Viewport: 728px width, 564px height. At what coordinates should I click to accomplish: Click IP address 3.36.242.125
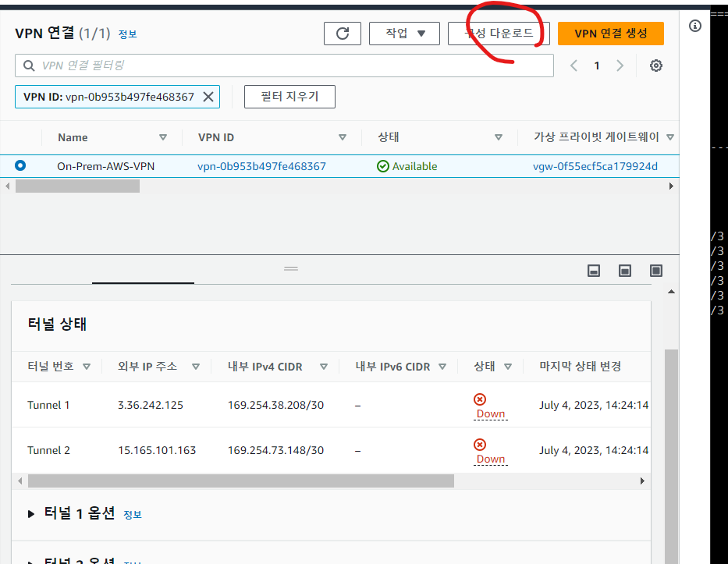tap(151, 405)
